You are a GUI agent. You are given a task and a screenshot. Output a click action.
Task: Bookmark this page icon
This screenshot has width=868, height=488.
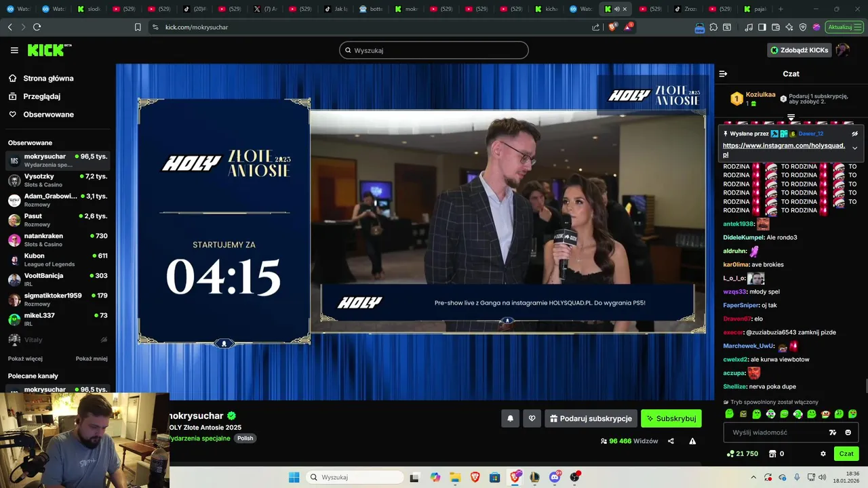tap(138, 27)
